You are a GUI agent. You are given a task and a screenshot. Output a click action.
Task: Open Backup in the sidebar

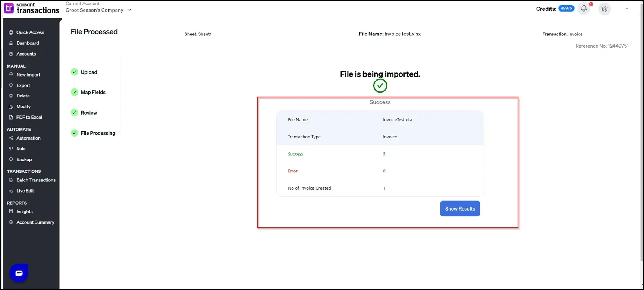(x=24, y=159)
